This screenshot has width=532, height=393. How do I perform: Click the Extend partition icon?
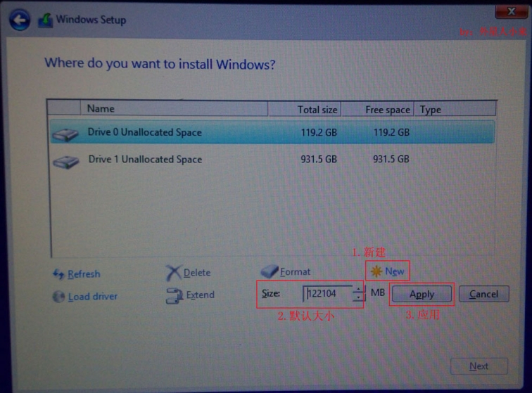(x=174, y=296)
